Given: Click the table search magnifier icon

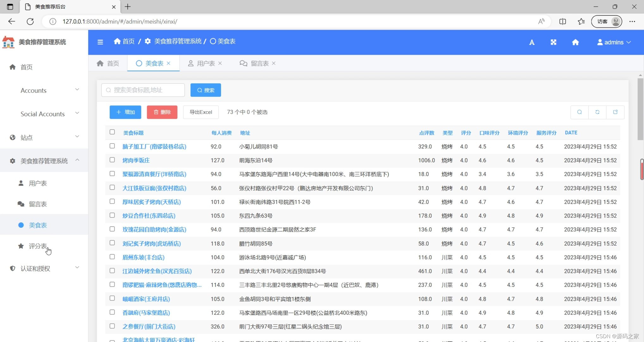Looking at the screenshot, I should [x=579, y=112].
